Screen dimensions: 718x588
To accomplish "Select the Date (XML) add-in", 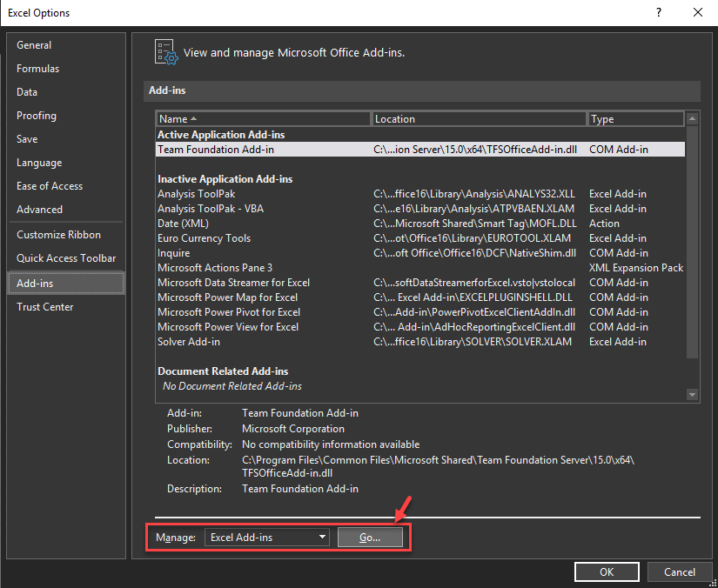I will tap(420, 224).
